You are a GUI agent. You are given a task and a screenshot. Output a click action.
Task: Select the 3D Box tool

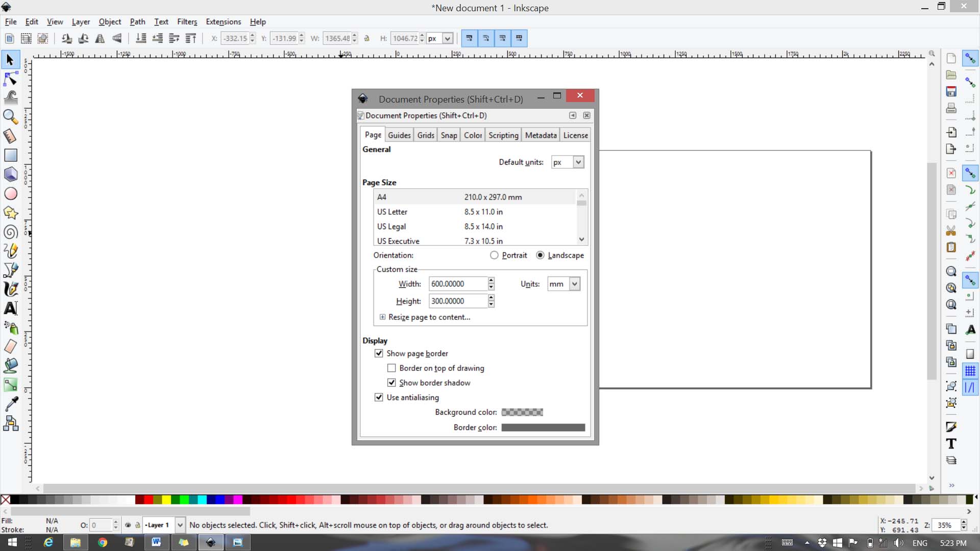coord(10,174)
